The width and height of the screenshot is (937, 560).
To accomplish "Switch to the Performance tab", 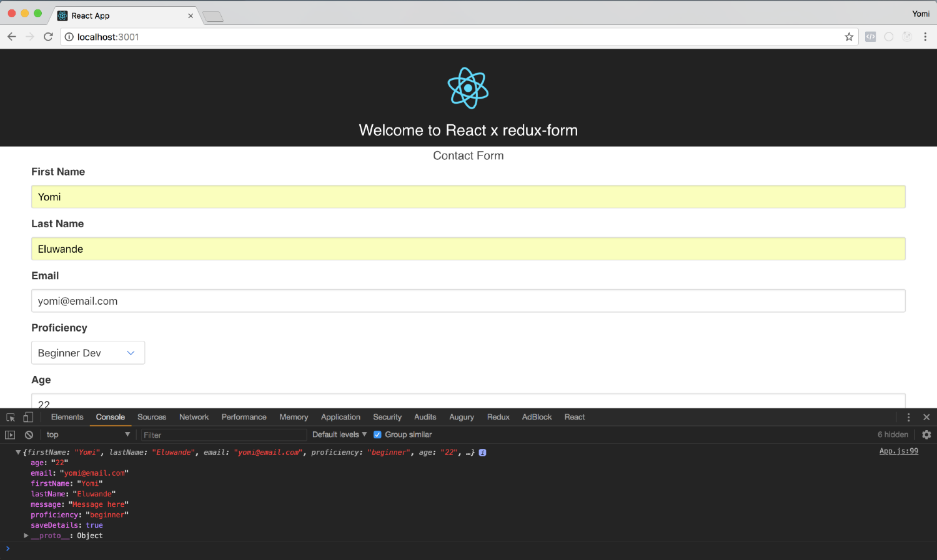I will pos(244,417).
